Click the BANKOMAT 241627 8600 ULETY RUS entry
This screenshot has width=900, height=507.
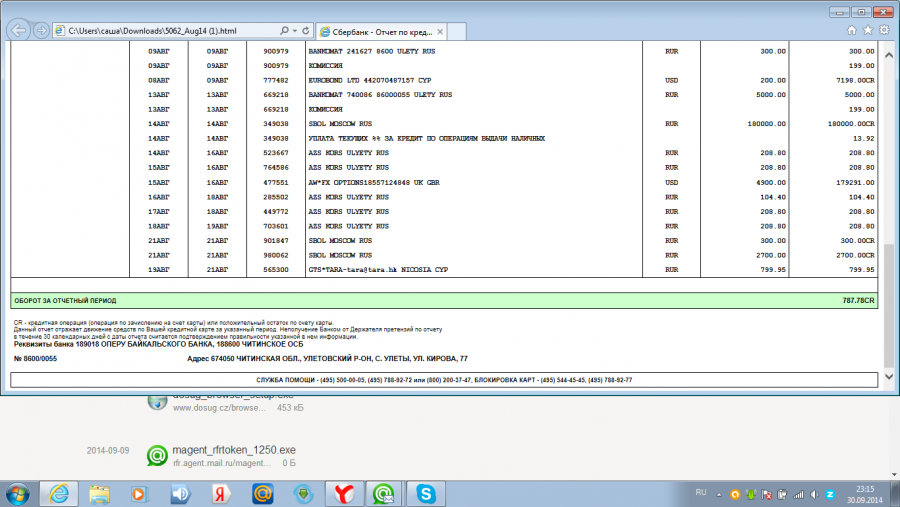[x=371, y=51]
